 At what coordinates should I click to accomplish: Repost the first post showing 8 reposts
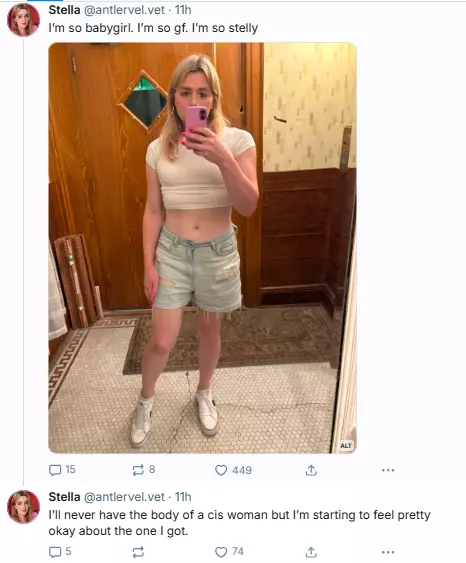(x=143, y=470)
